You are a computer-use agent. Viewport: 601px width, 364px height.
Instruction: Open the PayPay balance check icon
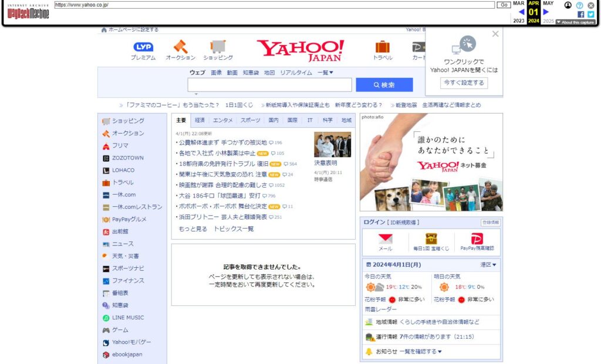click(x=477, y=239)
